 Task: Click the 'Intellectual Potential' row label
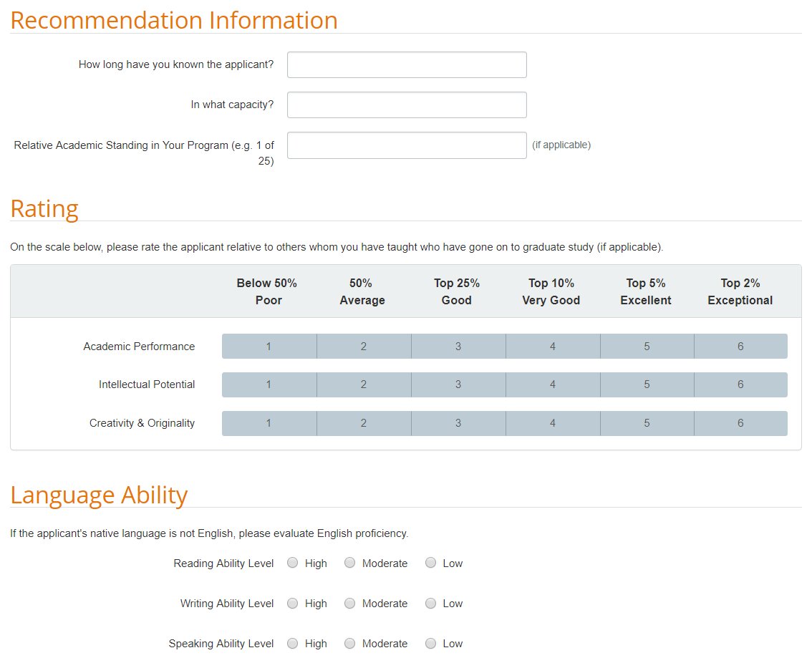click(x=147, y=384)
